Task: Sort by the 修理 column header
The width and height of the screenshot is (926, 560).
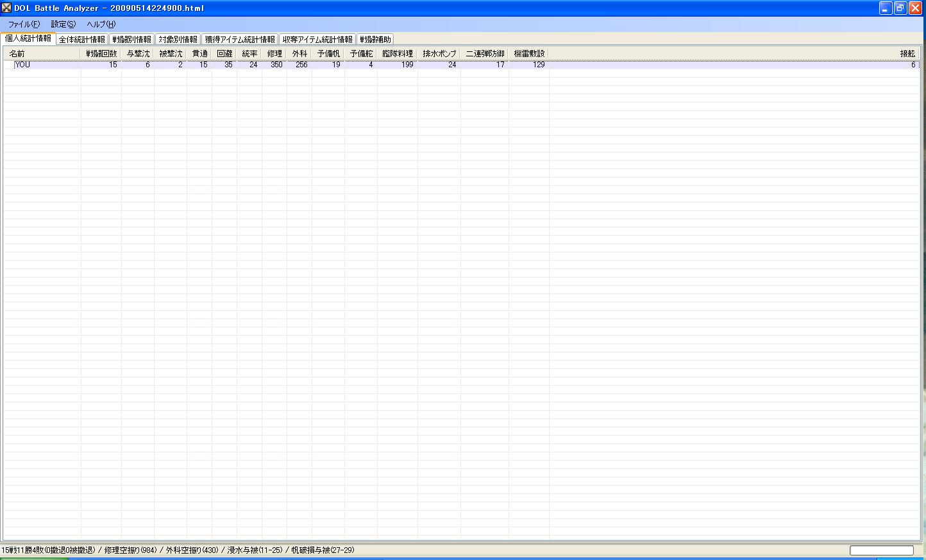Action: (274, 54)
